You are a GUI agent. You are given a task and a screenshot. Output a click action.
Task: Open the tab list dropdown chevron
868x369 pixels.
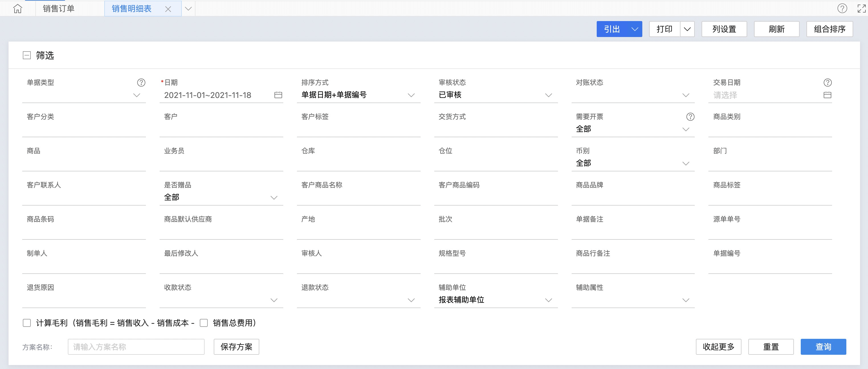coord(188,9)
